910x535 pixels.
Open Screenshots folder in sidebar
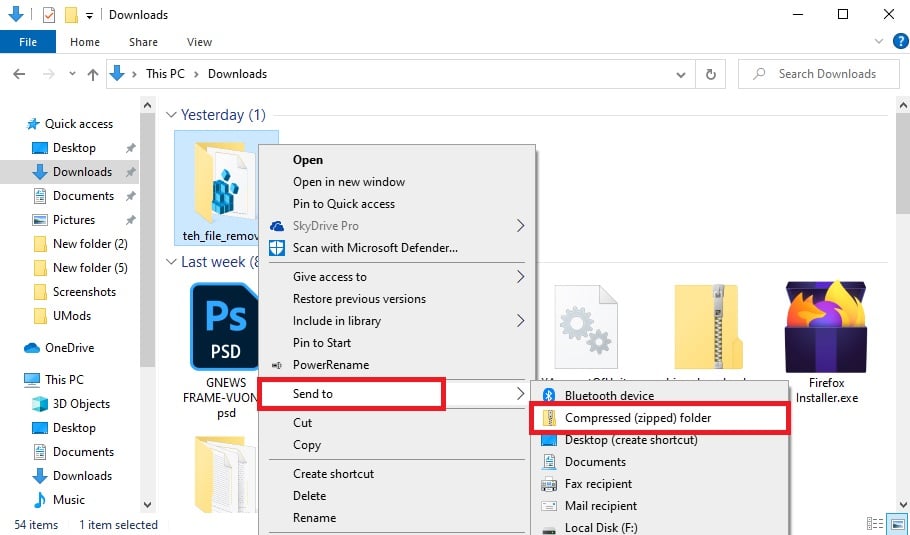click(84, 292)
